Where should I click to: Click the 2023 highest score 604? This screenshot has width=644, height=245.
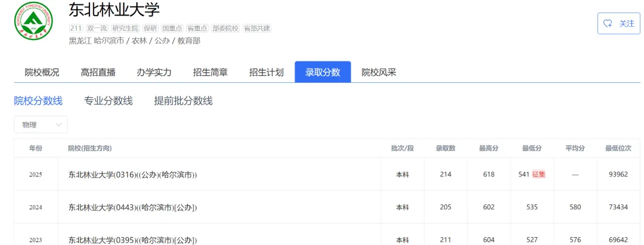pyautogui.click(x=489, y=240)
